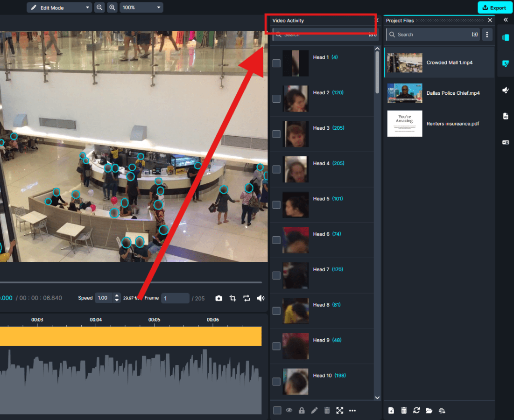The image size is (514, 420).
Task: Check the Head 2 checkbox
Action: click(x=276, y=98)
